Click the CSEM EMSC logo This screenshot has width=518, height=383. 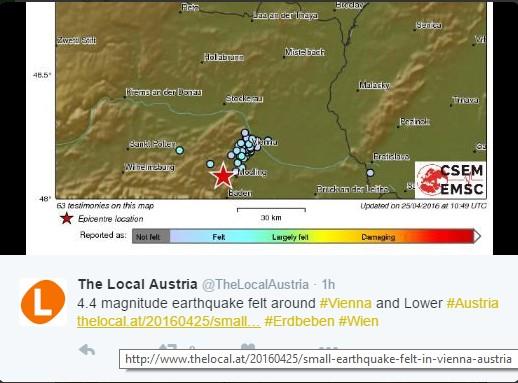point(450,180)
